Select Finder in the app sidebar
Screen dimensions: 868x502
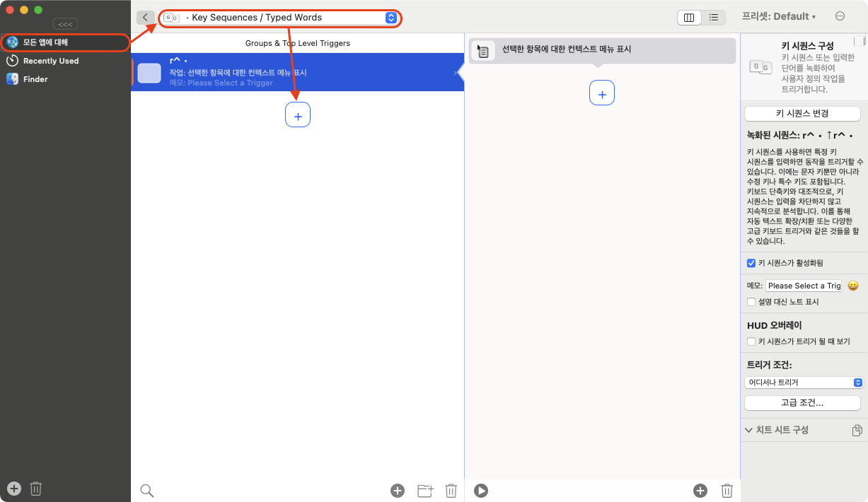click(65, 79)
